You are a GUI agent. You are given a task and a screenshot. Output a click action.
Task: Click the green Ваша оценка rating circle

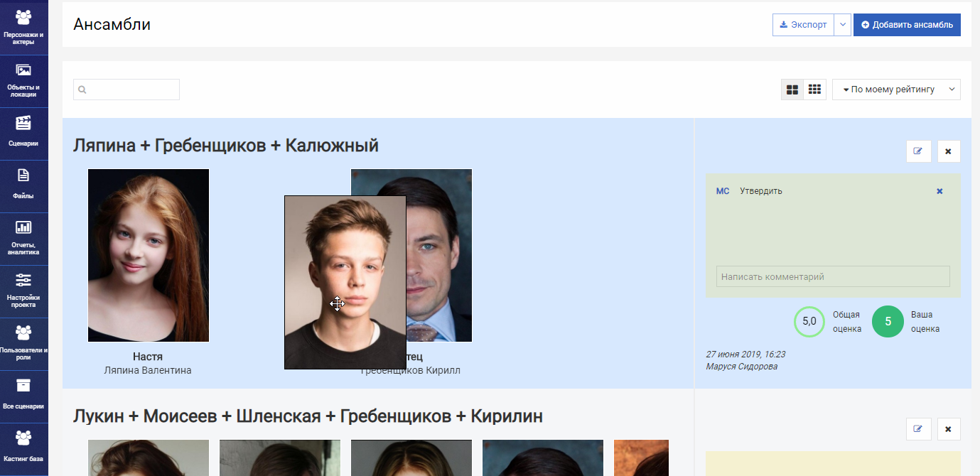(888, 321)
